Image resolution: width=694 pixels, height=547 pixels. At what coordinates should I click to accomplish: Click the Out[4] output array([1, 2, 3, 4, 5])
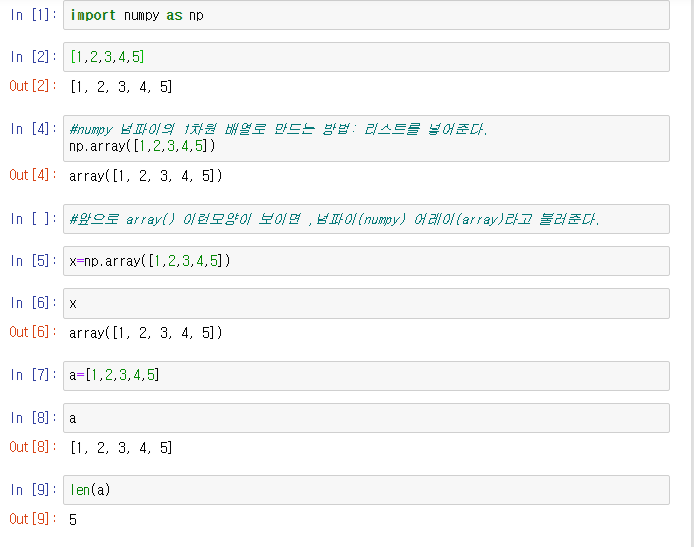click(146, 176)
